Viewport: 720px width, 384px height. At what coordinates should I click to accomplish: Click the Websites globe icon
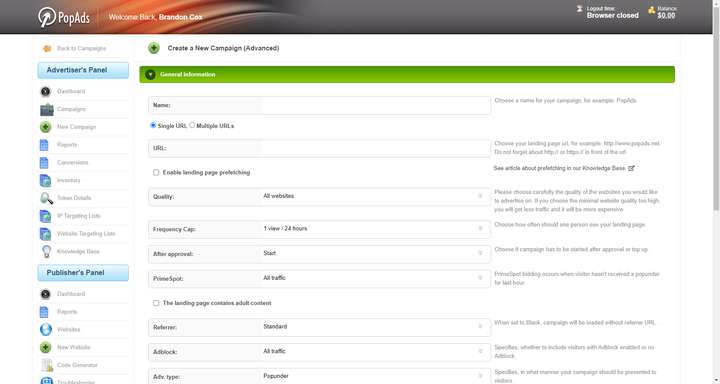tap(46, 329)
